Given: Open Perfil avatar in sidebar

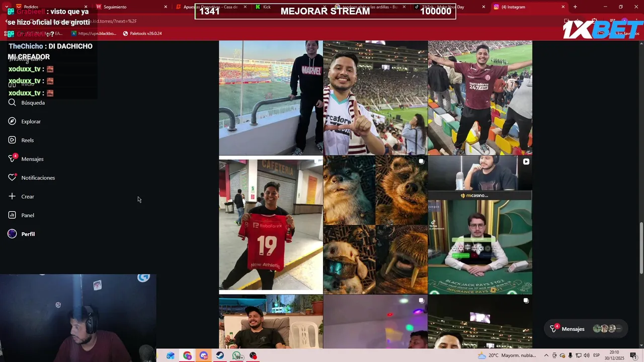Looking at the screenshot, I should tap(12, 234).
